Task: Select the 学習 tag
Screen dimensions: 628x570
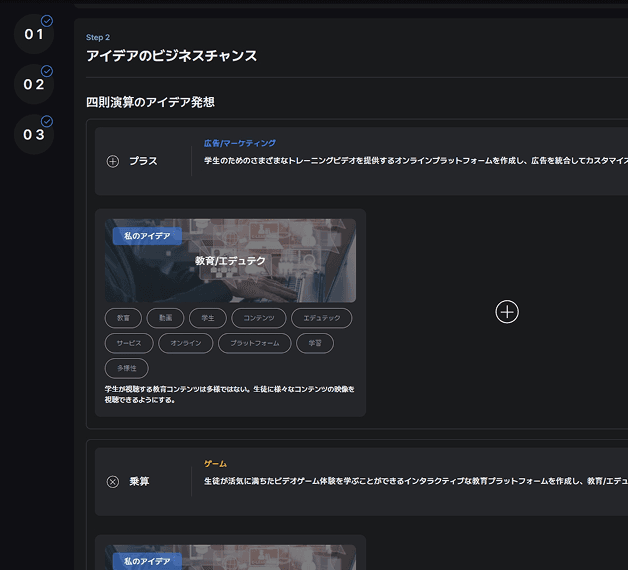Action: (x=315, y=343)
